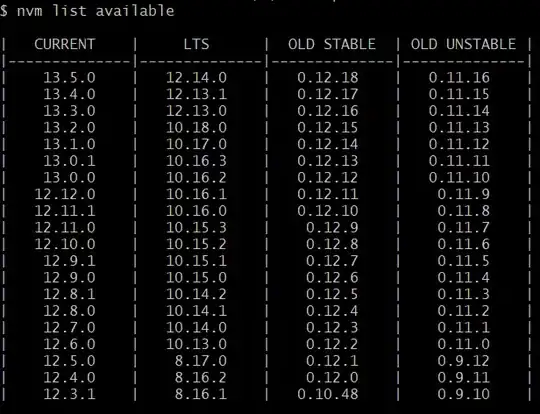Viewport: 540px width, 414px height.
Task: Click LTS version 8.16.1
Action: click(201, 394)
